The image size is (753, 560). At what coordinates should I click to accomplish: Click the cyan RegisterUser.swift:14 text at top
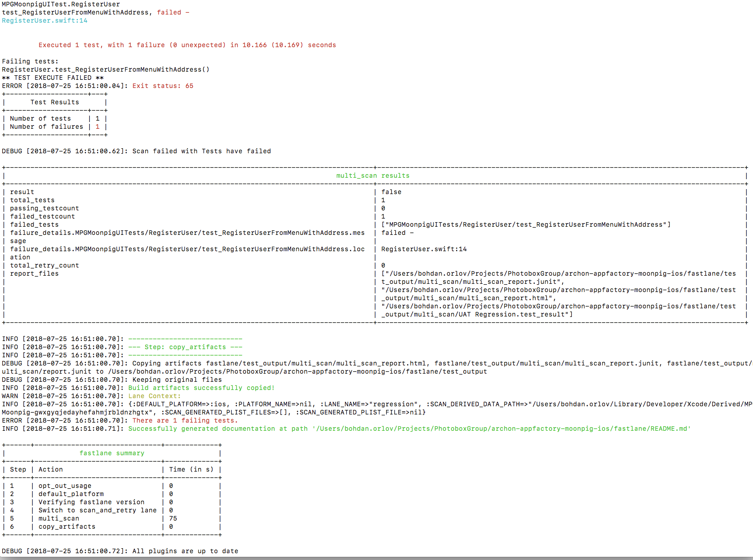tap(44, 20)
